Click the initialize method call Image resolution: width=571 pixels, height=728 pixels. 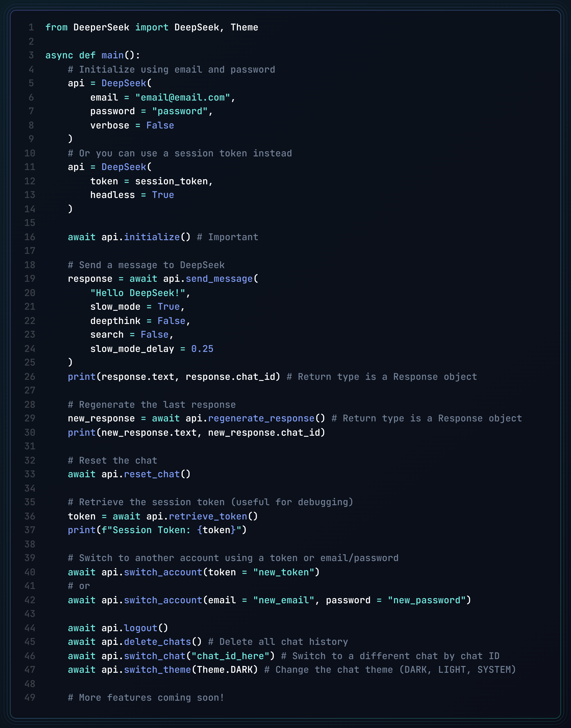coord(152,237)
